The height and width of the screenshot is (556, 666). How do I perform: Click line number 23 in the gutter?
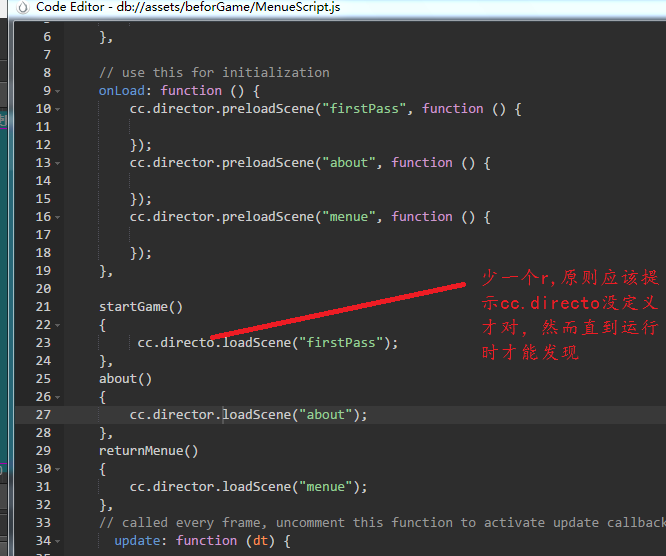coord(43,343)
